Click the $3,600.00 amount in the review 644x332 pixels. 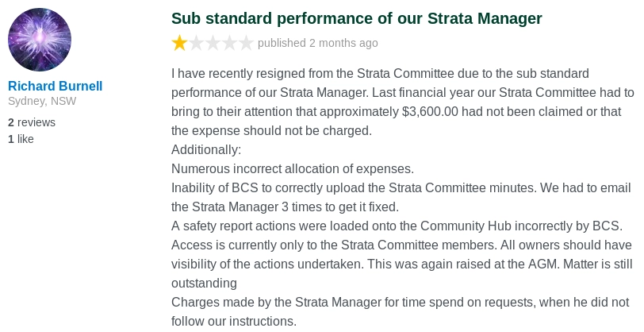430,112
